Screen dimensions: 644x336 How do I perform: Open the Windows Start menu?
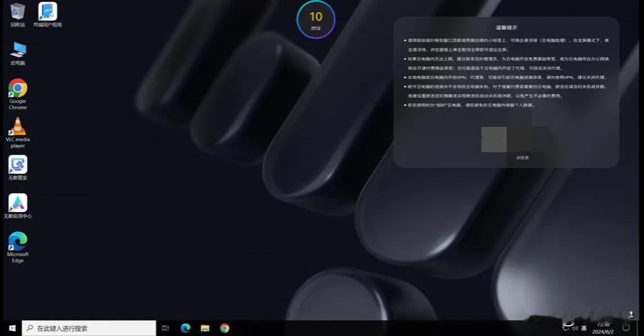pyautogui.click(x=12, y=328)
